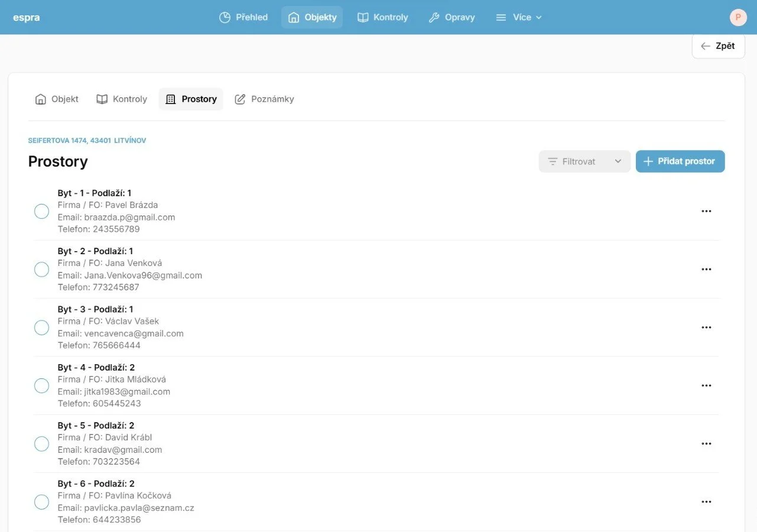Viewport: 757px width, 532px height.
Task: Select the radio for Byt - 3
Action: tap(41, 327)
